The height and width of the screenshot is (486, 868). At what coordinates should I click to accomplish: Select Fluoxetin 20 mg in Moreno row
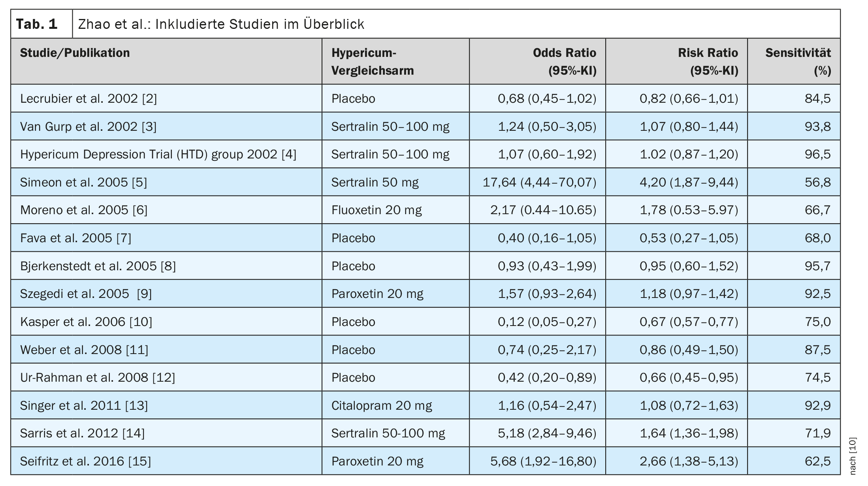[x=376, y=210]
